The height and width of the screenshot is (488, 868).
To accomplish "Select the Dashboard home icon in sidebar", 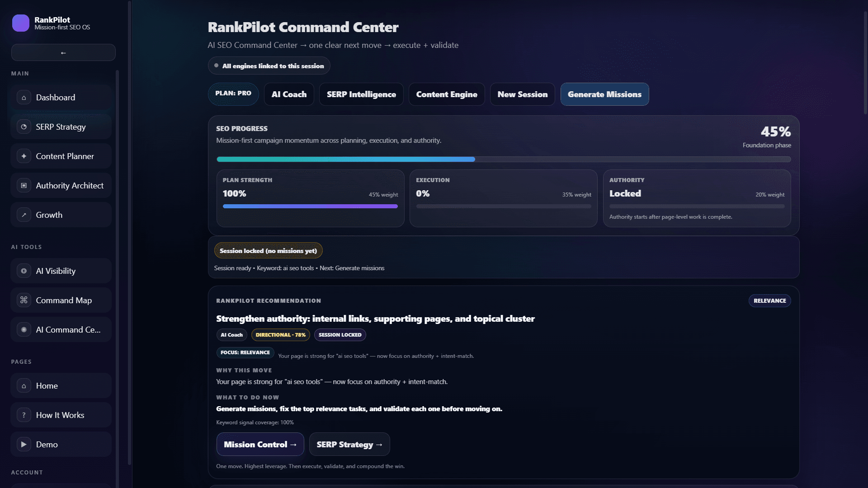I will point(24,97).
